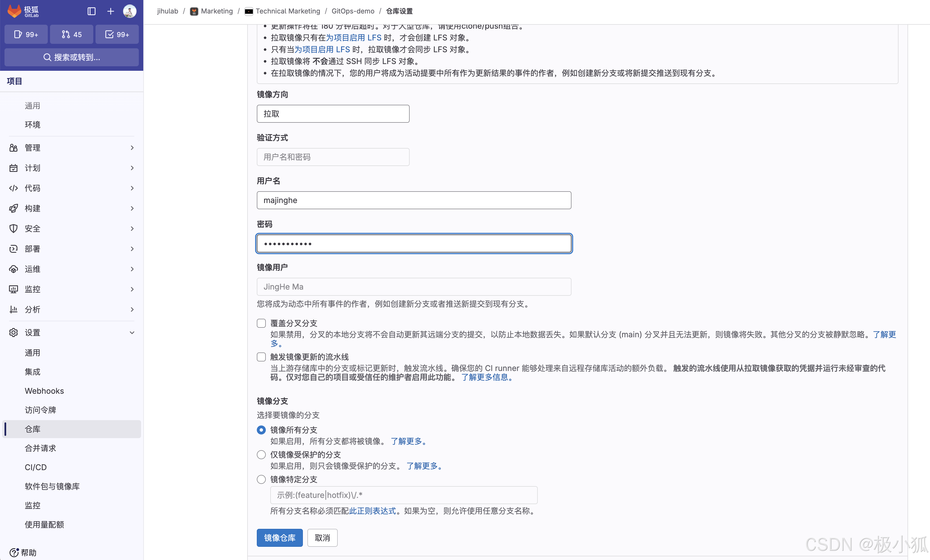The height and width of the screenshot is (560, 930).
Task: Open Webhooks in settings sidebar
Action: pos(44,391)
